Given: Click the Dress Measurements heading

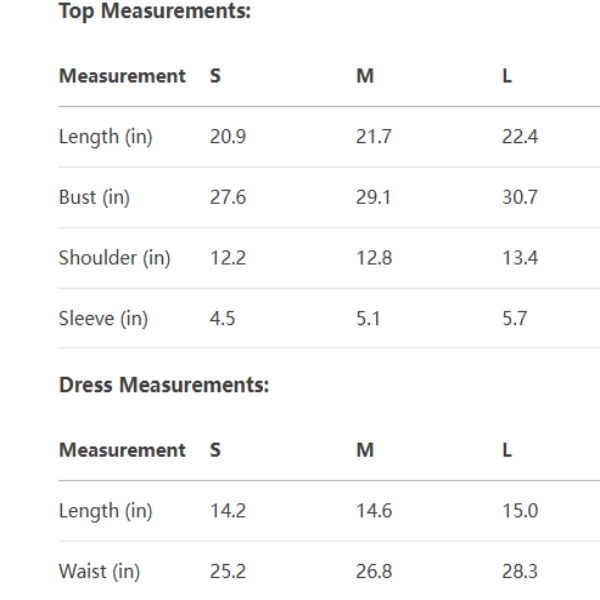Looking at the screenshot, I should [163, 386].
